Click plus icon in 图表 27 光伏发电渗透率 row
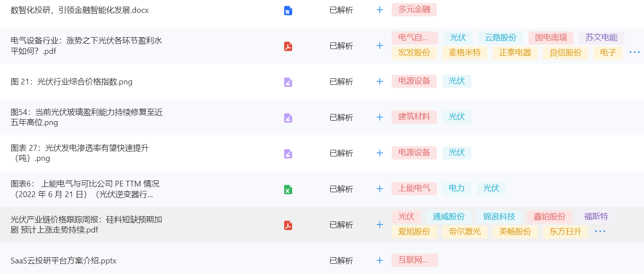 [379, 153]
